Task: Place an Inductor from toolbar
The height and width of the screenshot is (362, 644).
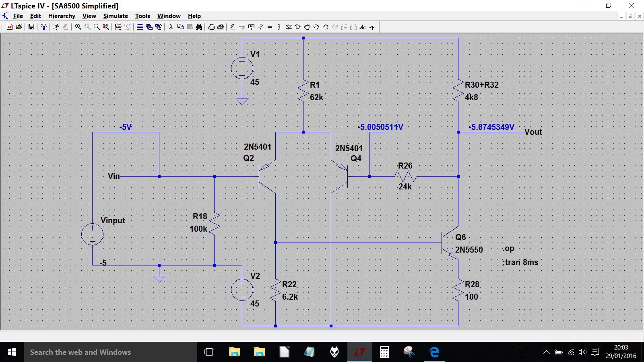Action: point(279,27)
